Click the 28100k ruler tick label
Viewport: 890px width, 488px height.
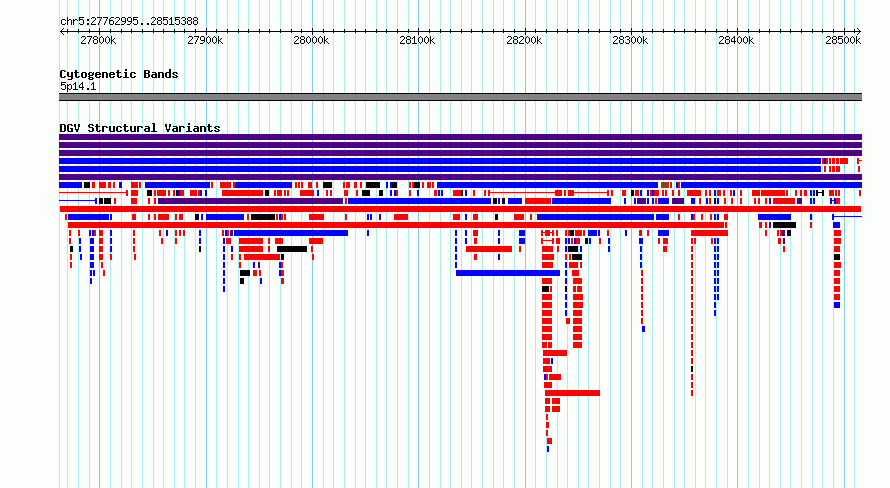click(417, 40)
